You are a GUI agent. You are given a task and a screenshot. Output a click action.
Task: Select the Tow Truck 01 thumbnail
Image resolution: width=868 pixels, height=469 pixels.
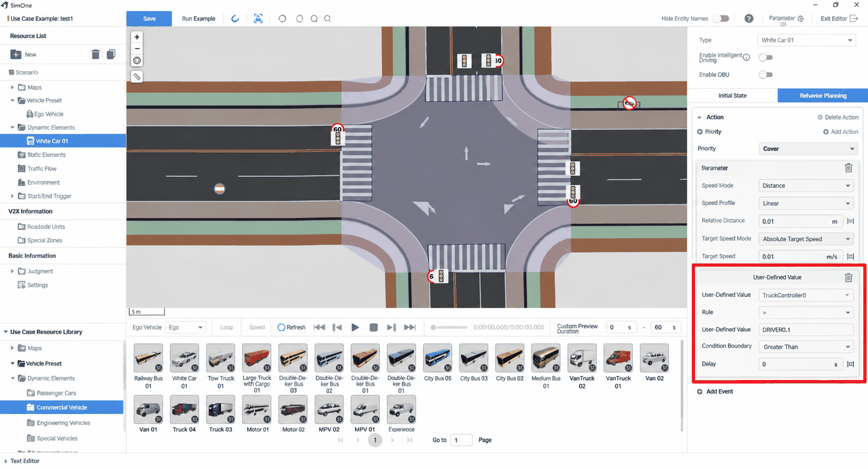220,358
